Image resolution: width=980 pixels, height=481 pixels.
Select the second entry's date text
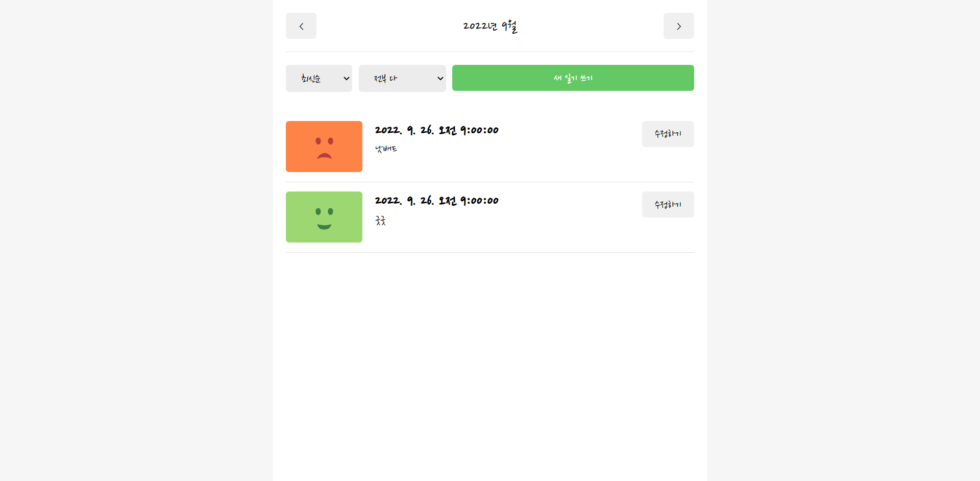click(436, 200)
